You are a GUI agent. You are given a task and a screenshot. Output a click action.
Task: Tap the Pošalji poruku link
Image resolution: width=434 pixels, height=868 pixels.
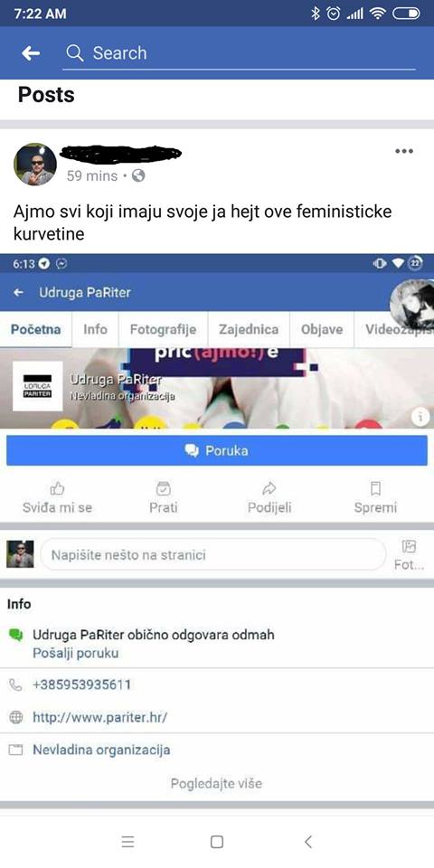(x=75, y=653)
